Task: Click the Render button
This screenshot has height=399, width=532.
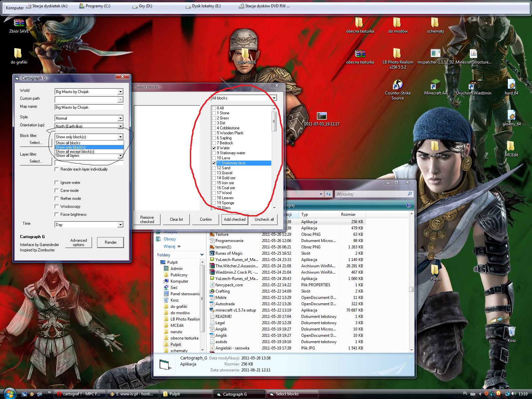Action: pos(110,242)
